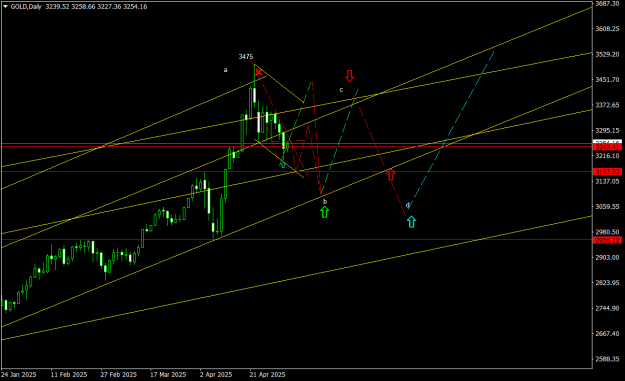This screenshot has height=381, width=625.
Task: Click the 3295.15 price scale value
Action: click(x=607, y=130)
